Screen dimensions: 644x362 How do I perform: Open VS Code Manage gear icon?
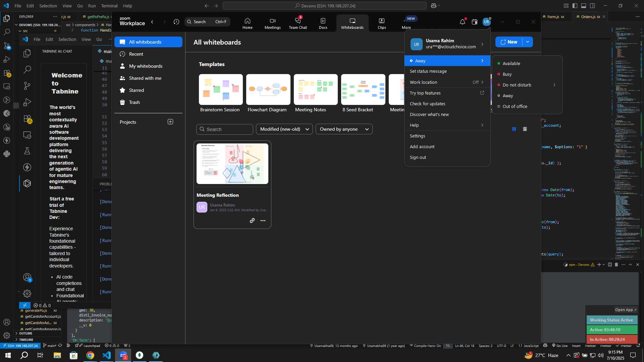[6, 336]
